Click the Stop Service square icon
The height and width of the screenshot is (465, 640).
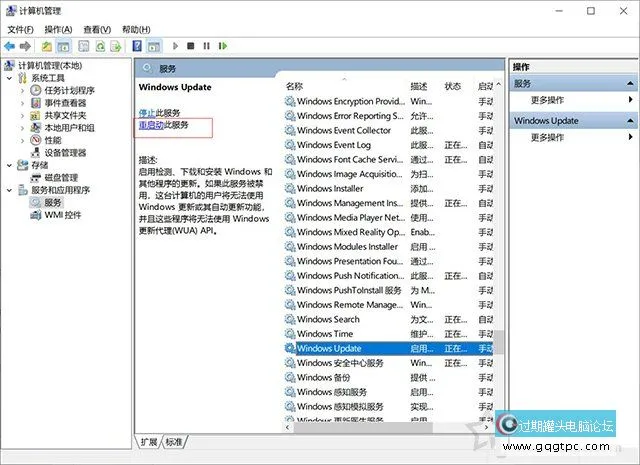[x=191, y=46]
